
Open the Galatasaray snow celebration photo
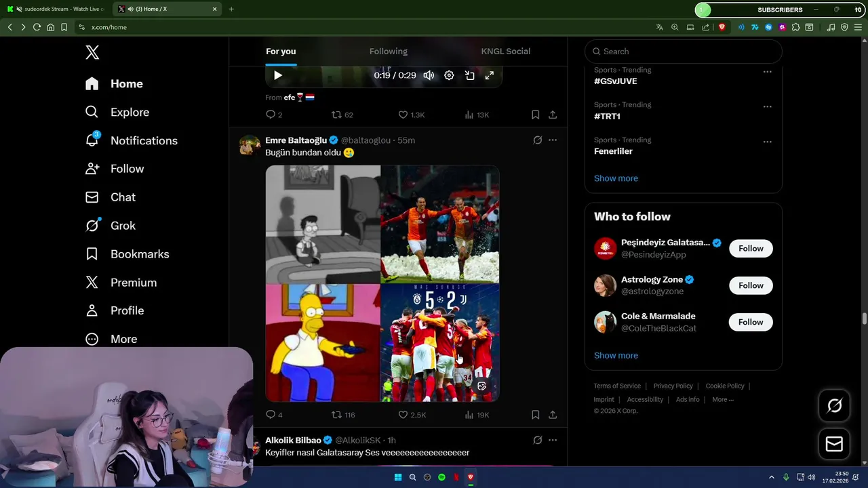click(x=440, y=224)
